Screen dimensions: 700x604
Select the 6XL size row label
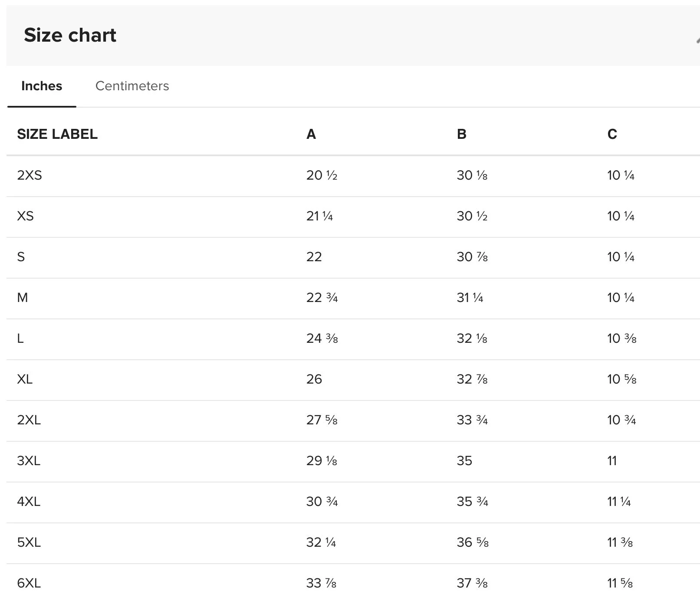tap(29, 583)
